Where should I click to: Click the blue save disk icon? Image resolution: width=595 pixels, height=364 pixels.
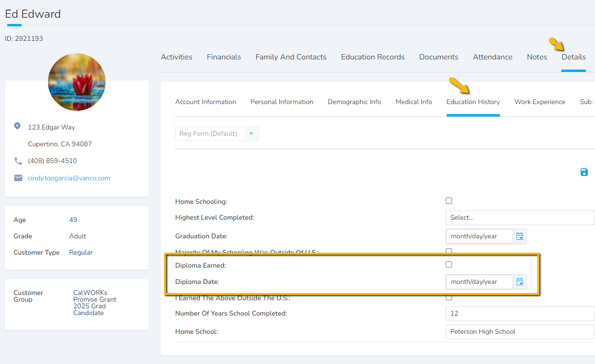pos(584,172)
